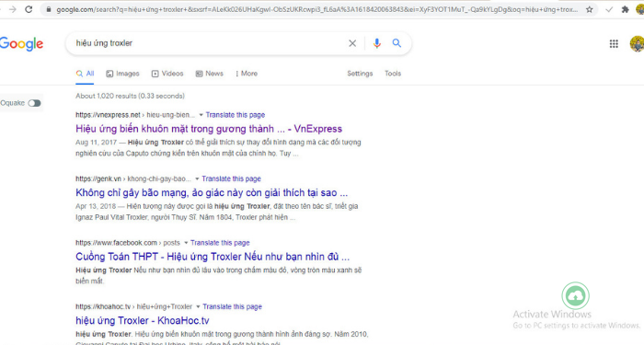Viewport: 644px width, 345px height.
Task: Open search Tools
Action: pyautogui.click(x=393, y=74)
